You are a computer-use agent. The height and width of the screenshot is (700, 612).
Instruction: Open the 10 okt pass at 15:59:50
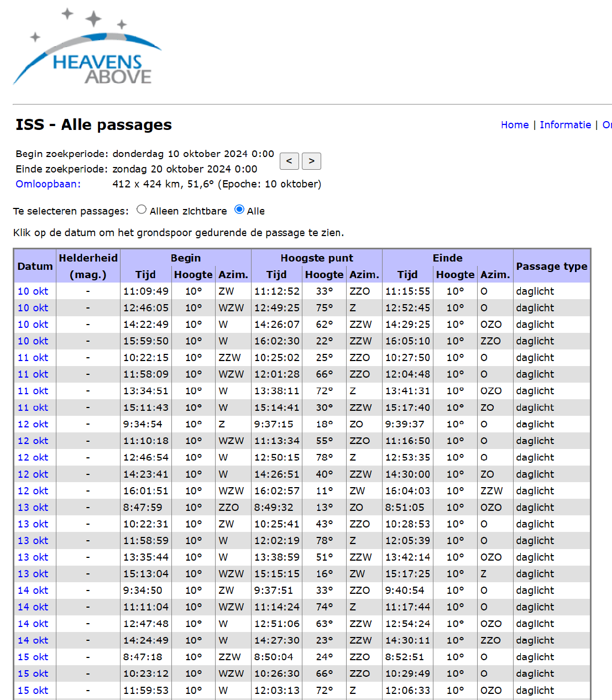tap(33, 341)
